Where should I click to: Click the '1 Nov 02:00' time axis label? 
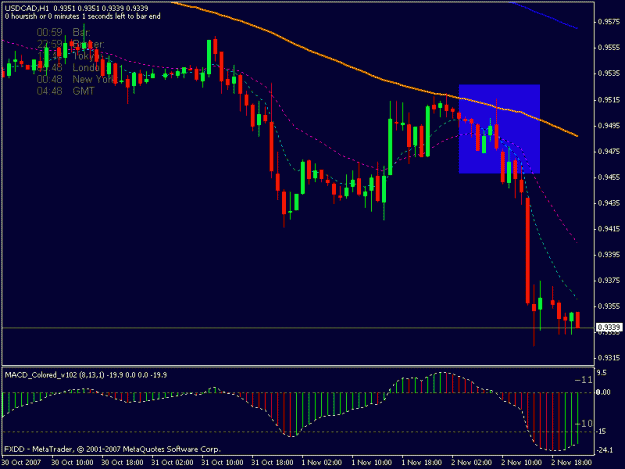(x=322, y=462)
